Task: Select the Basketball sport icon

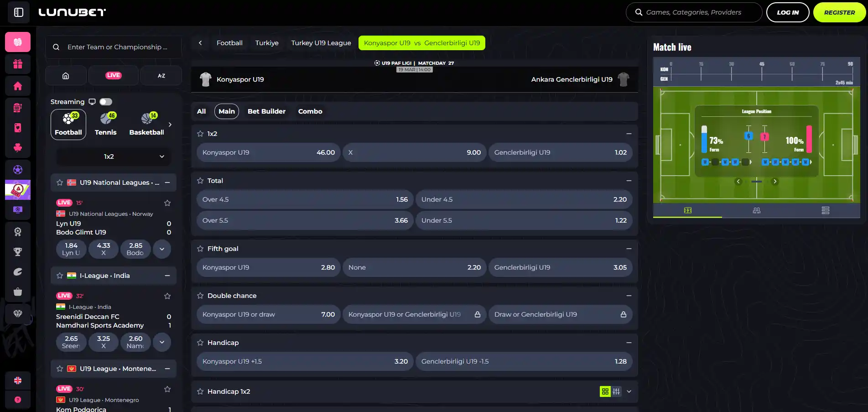Action: point(146,124)
